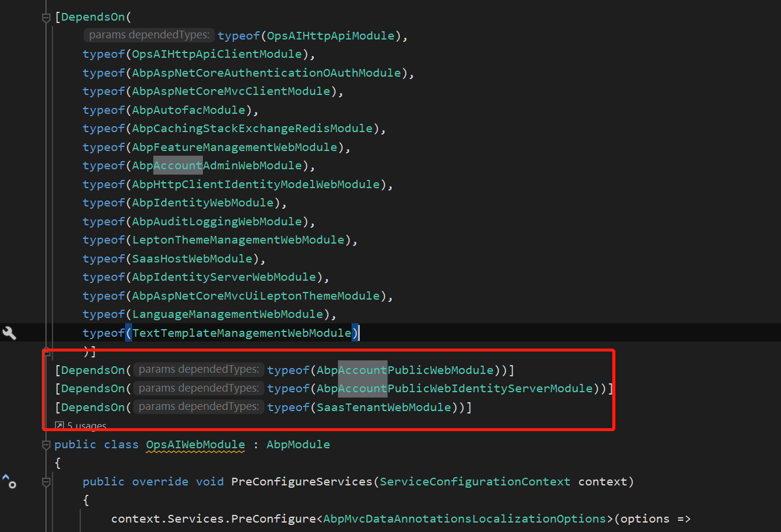Click the override keyword
Screen dimensions: 781x532
click(x=160, y=482)
